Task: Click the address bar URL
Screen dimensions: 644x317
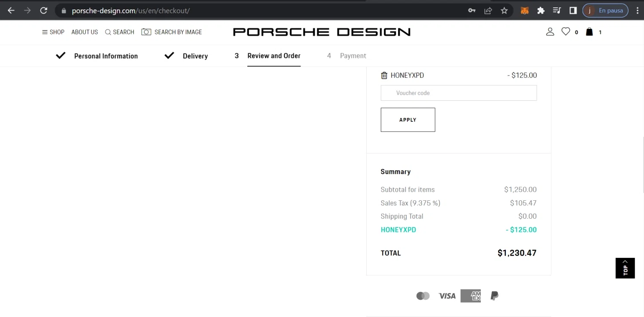Action: pyautogui.click(x=131, y=11)
